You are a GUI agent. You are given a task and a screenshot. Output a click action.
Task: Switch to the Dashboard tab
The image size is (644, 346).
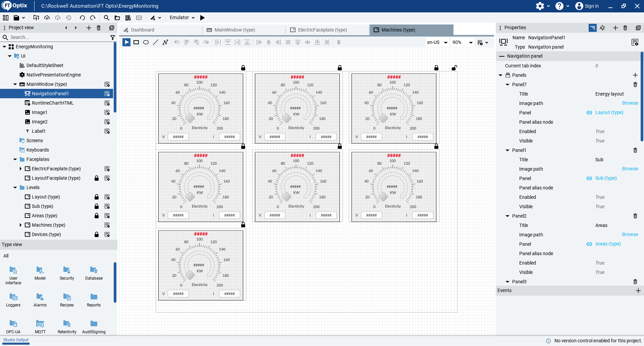coord(143,30)
